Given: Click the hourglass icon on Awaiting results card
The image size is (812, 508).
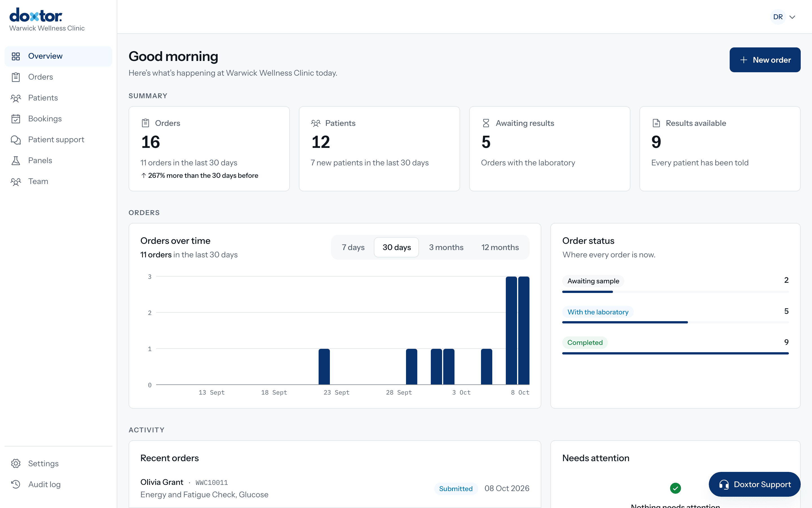Looking at the screenshot, I should 486,123.
